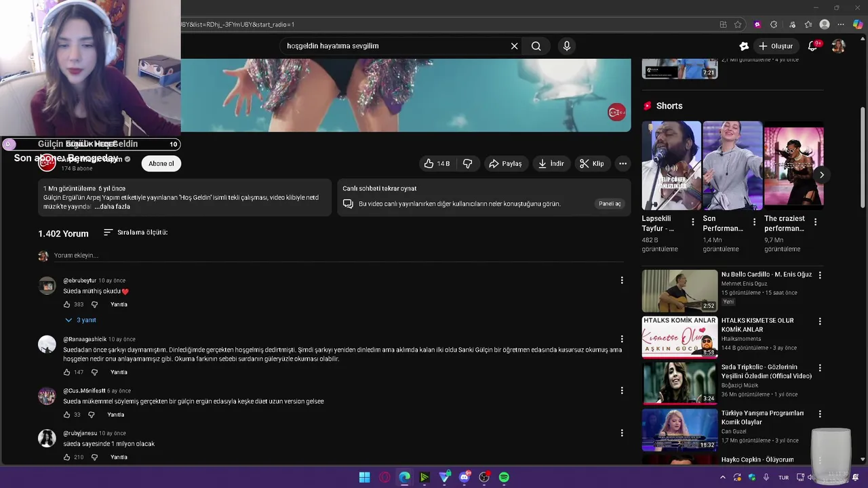Open the Paylaş share dialog
868x488 pixels.
pyautogui.click(x=506, y=163)
